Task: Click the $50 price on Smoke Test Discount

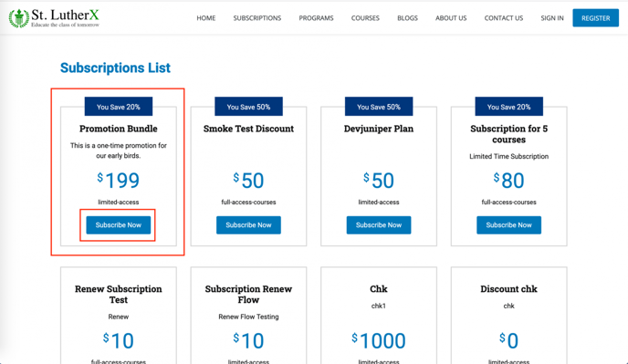Action: (x=248, y=181)
